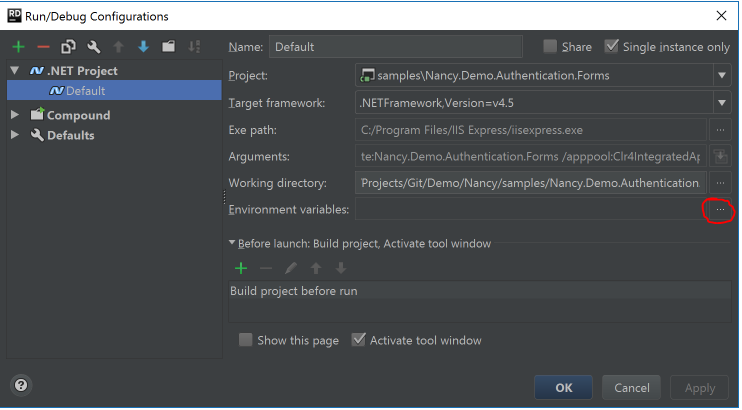The height and width of the screenshot is (410, 742).
Task: Select the Defaults tree item
Action: point(62,135)
